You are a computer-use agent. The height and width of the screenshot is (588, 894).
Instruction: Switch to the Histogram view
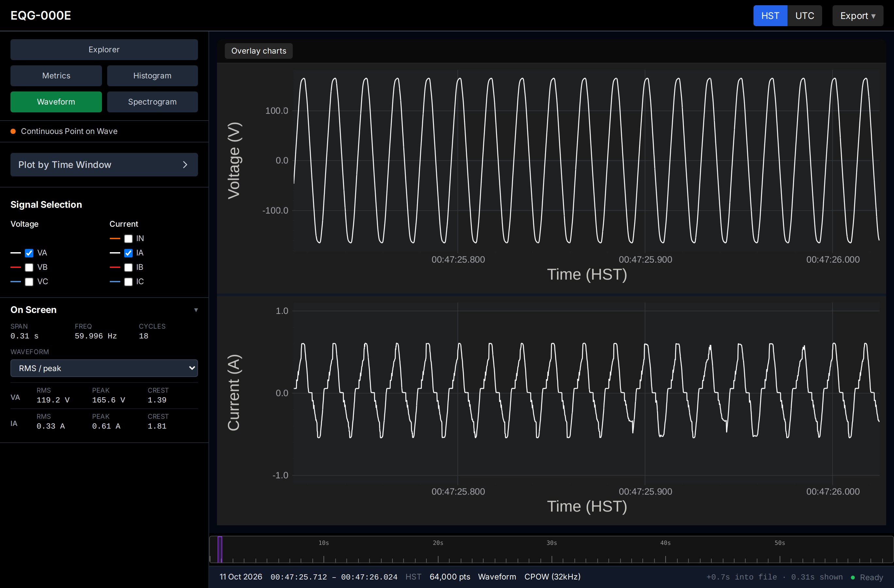tap(152, 75)
